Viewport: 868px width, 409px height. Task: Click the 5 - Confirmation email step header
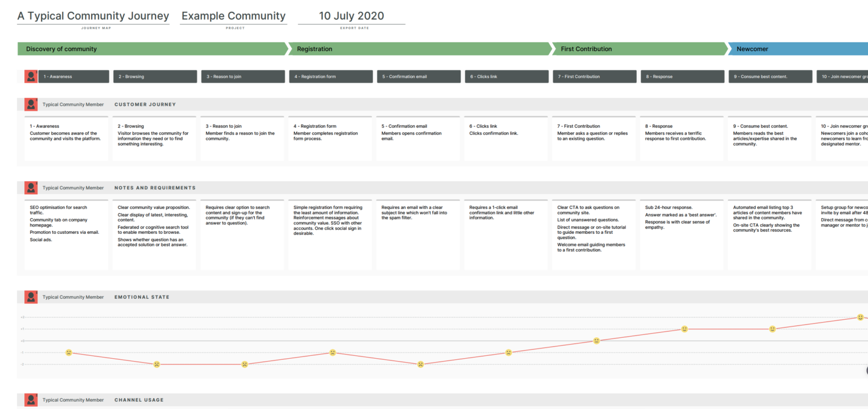pos(418,76)
